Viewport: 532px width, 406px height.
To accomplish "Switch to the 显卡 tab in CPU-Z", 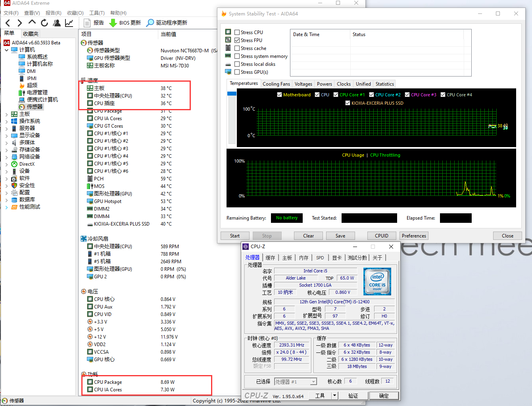I will pos(337,258).
